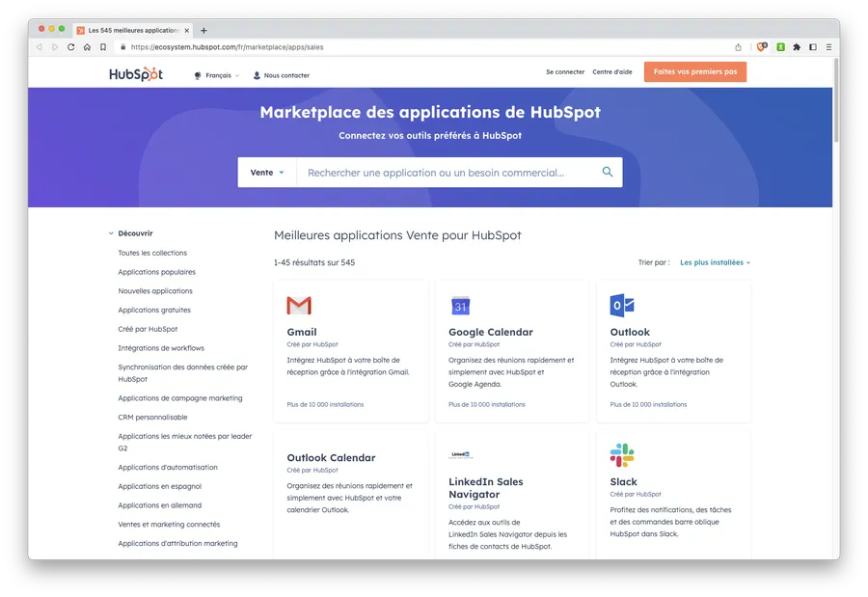The width and height of the screenshot is (868, 597).
Task: Open the browser hamburger menu
Action: (828, 47)
